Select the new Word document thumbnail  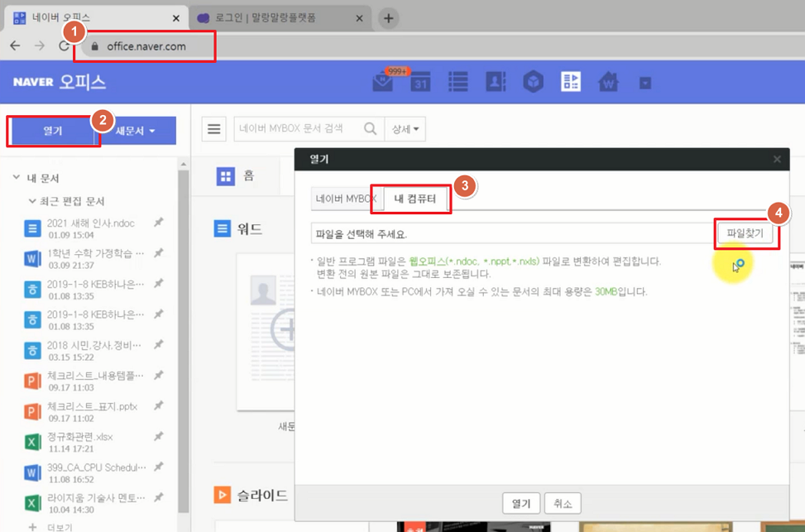[x=266, y=331]
